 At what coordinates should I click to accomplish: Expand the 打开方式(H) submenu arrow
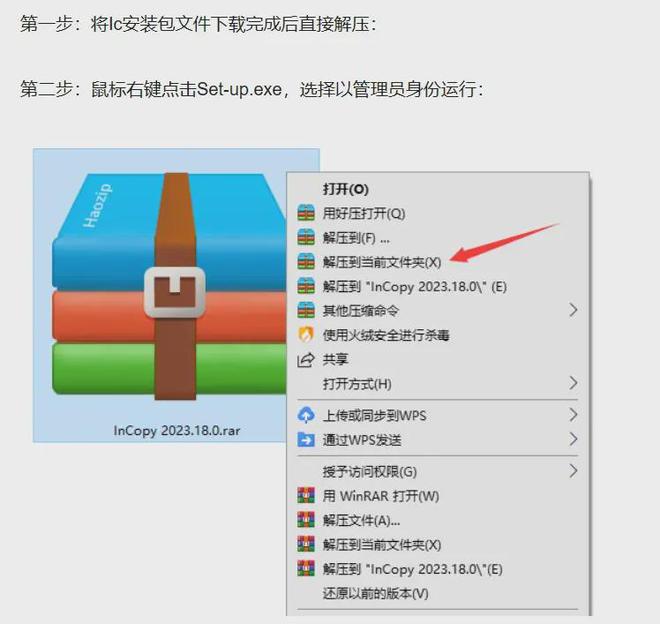pos(573,383)
